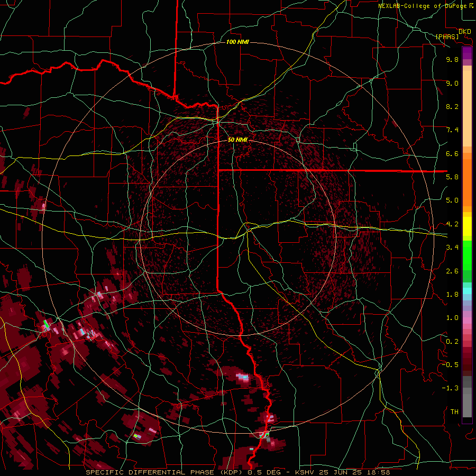Select the 100 NMI range ring label
The image size is (476, 476).
[x=237, y=42]
